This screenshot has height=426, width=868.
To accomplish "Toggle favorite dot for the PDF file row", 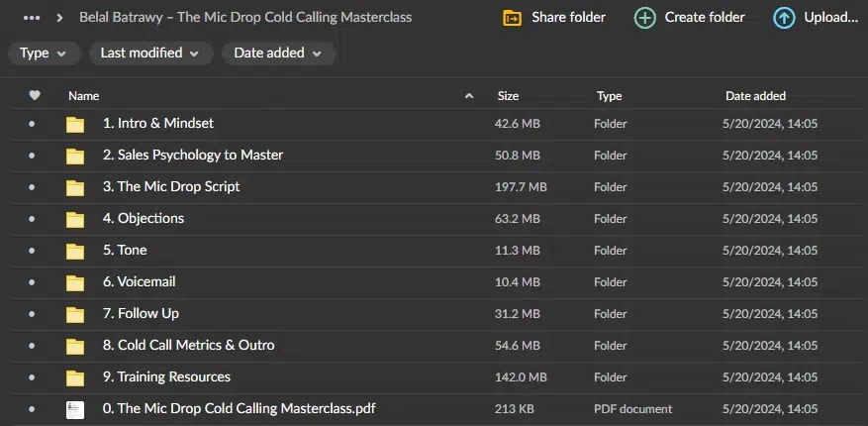I will point(32,409).
